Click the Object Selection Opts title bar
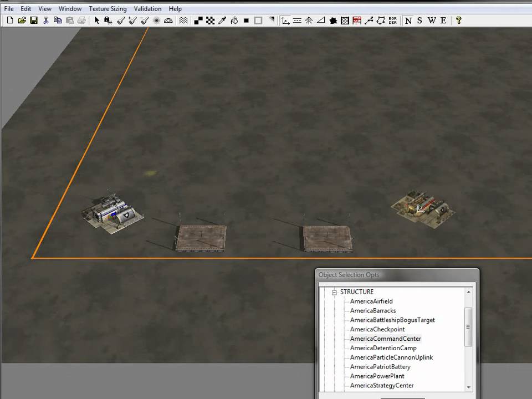 pyautogui.click(x=397, y=275)
